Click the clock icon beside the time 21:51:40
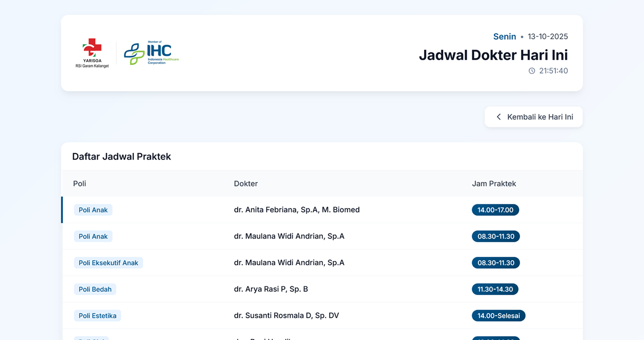Screen dimensions: 644x340 point(532,71)
